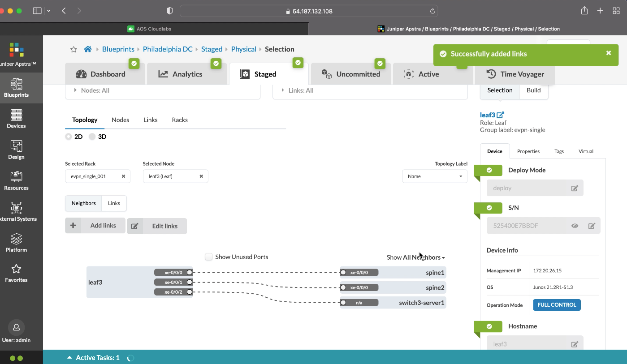Click the Juniper Apstra logo
The width and height of the screenshot is (627, 364).
tap(17, 50)
